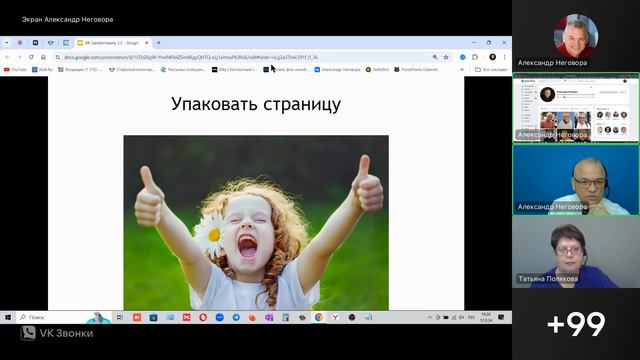640x360 pixels.
Task: Open the Александр Неговора bookmark
Action: coord(338,70)
